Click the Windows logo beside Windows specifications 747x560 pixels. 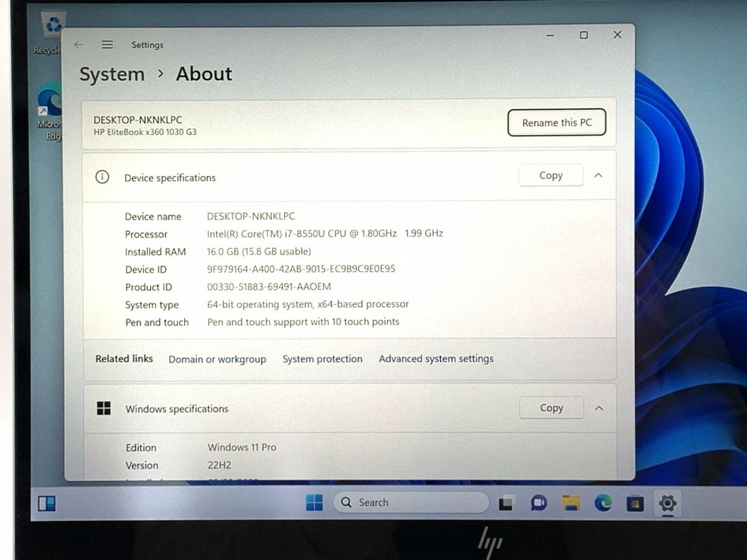(x=104, y=408)
